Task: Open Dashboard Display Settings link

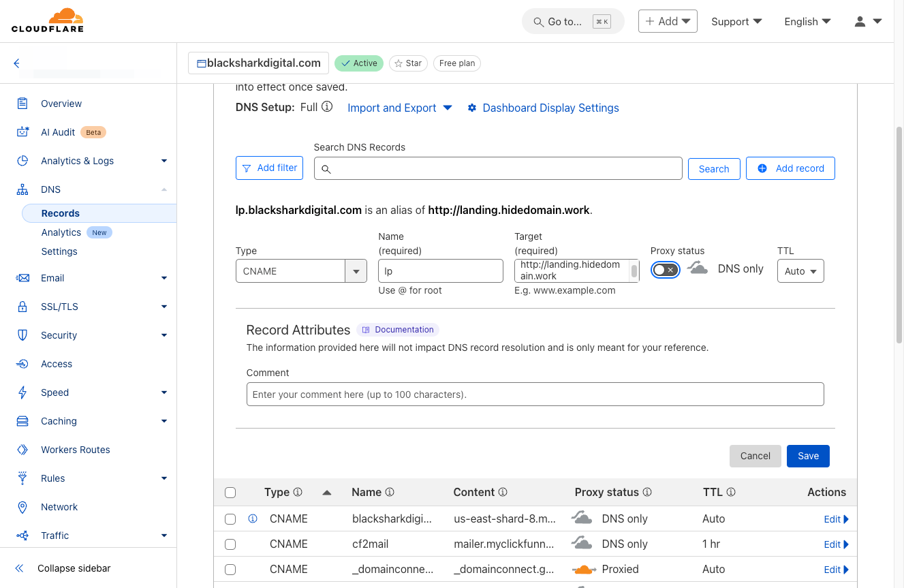Action: [x=543, y=108]
